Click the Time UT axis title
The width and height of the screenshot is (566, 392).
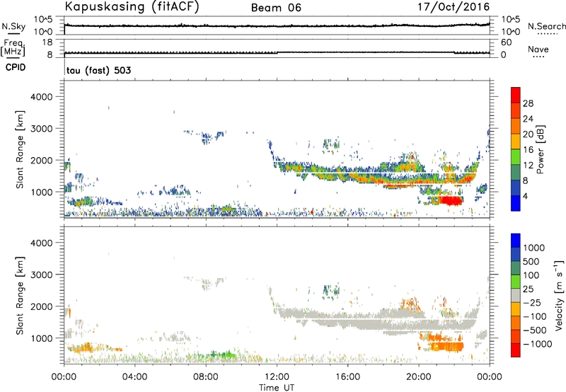277,388
